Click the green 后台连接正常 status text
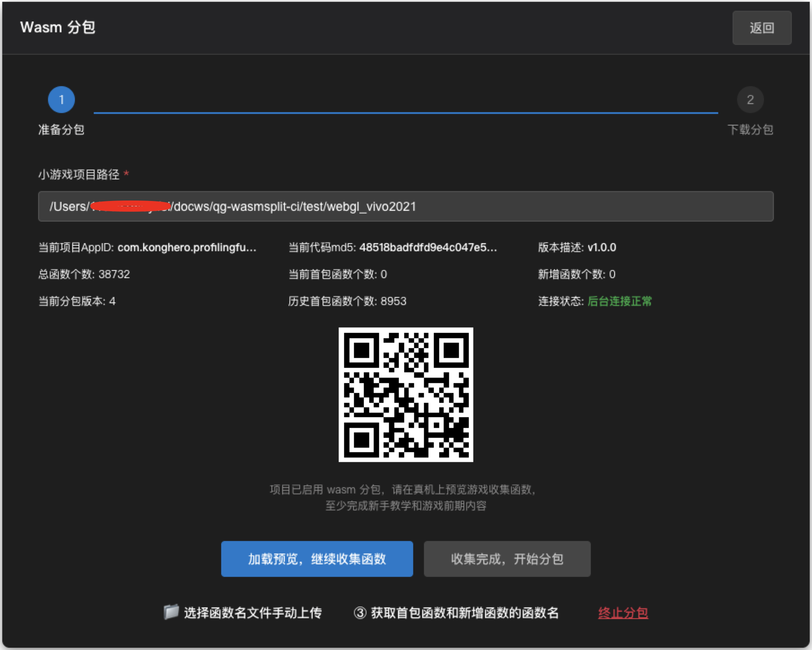This screenshot has width=812, height=650. tap(619, 301)
